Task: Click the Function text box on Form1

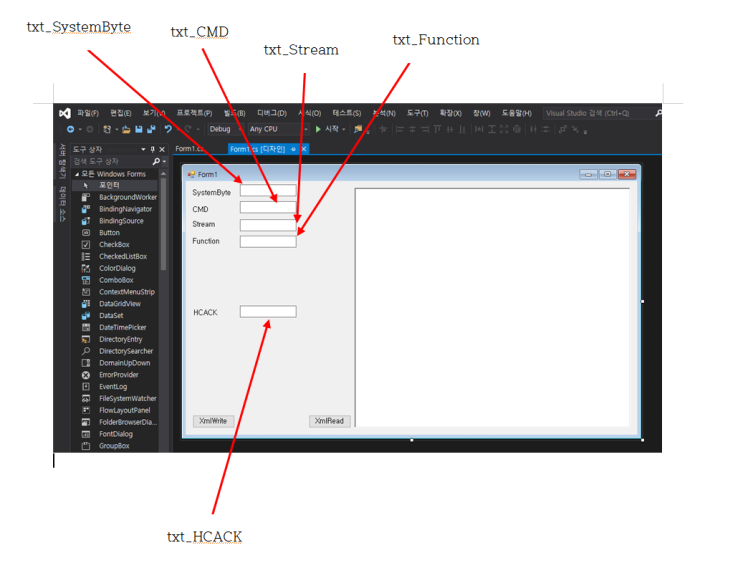Action: 268,242
